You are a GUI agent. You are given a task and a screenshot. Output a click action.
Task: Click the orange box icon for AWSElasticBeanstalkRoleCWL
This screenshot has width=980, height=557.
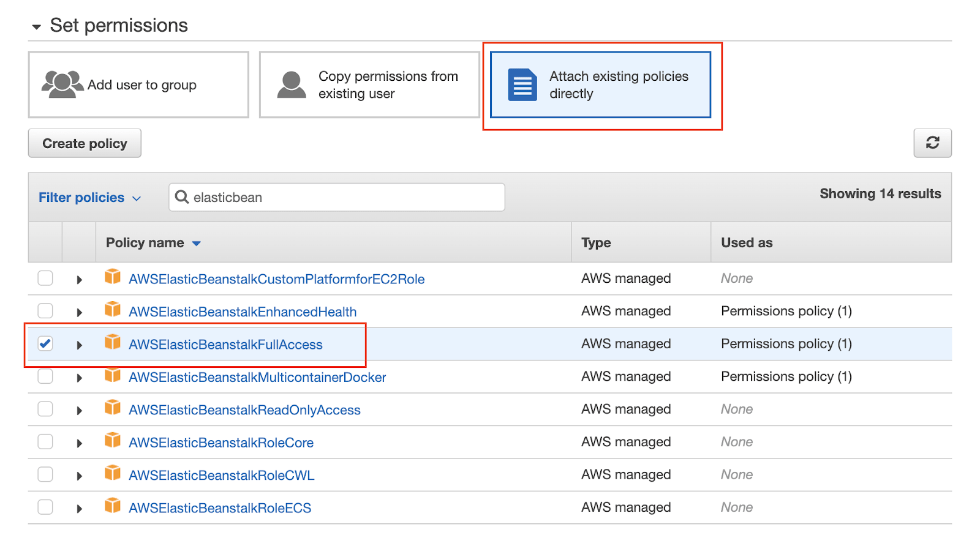[x=113, y=473]
